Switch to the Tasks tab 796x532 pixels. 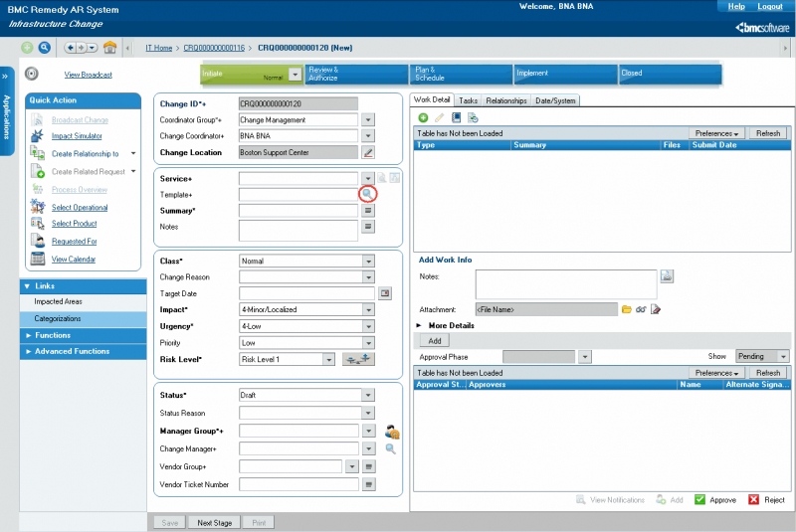pyautogui.click(x=468, y=100)
